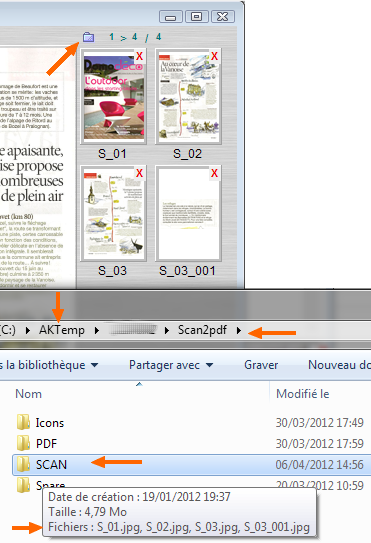Image resolution: width=371 pixels, height=543 pixels.
Task: Sort files by Modifié le column
Action: pyautogui.click(x=302, y=394)
